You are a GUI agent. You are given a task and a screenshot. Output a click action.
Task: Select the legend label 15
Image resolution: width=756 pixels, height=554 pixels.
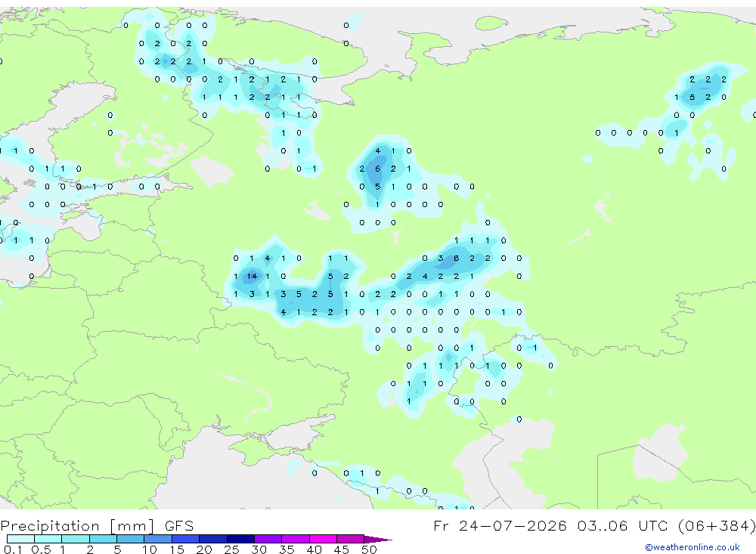coord(177,549)
